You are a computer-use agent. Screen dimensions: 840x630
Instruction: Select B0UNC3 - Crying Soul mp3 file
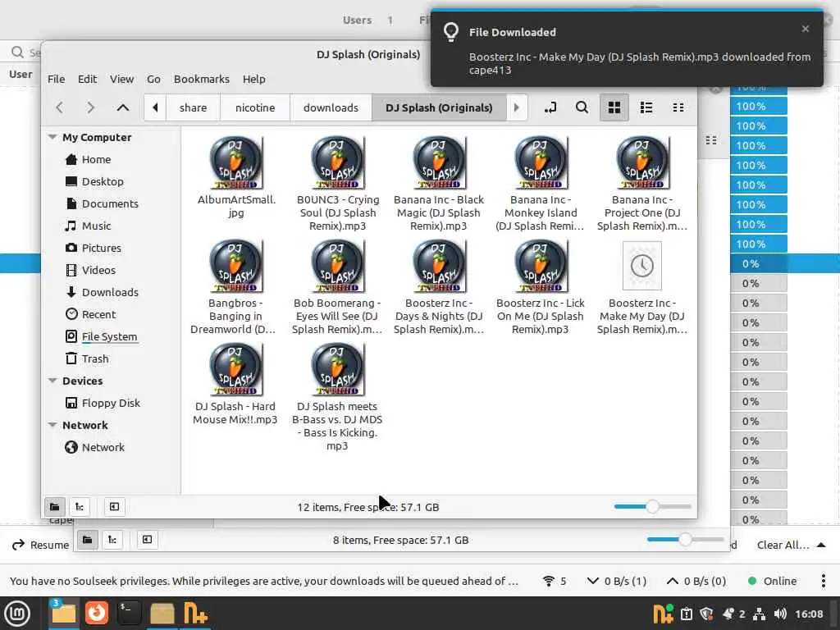(337, 183)
